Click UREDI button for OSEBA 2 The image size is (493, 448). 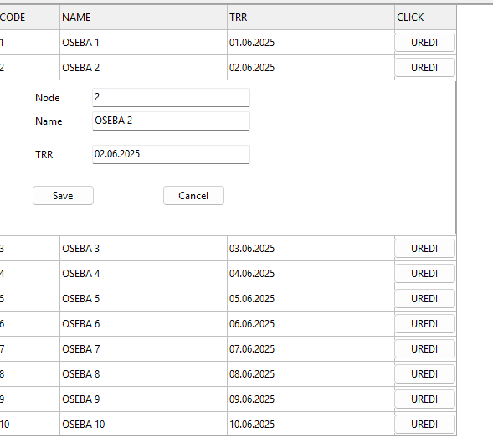click(x=424, y=68)
